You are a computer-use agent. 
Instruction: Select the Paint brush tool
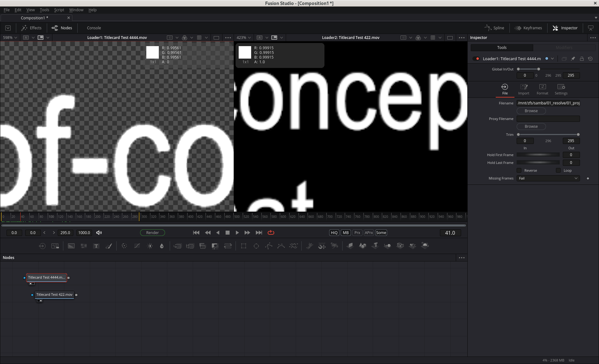point(109,246)
